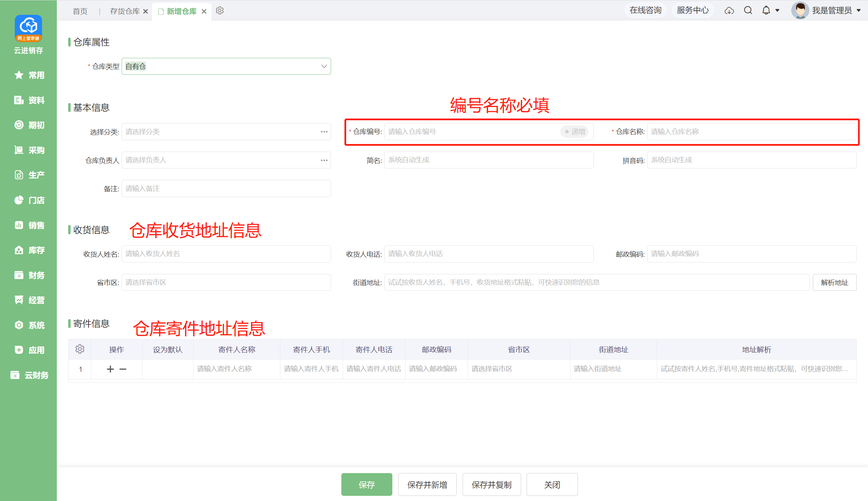
Task: Open the 生产 production sidebar menu
Action: pos(29,175)
